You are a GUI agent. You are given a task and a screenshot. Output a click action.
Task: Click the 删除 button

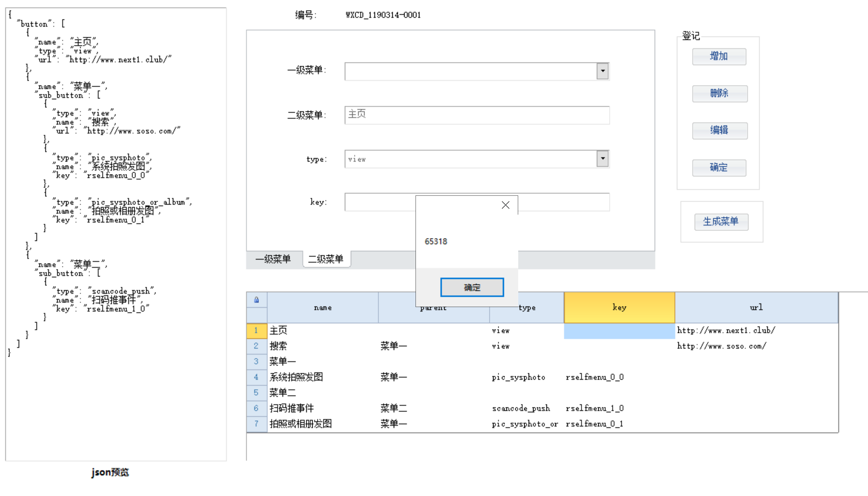tap(719, 93)
